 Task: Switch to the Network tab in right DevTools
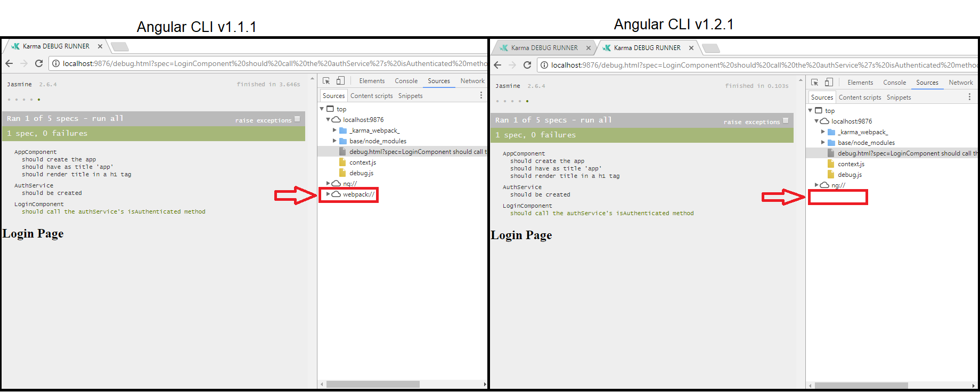[961, 83]
